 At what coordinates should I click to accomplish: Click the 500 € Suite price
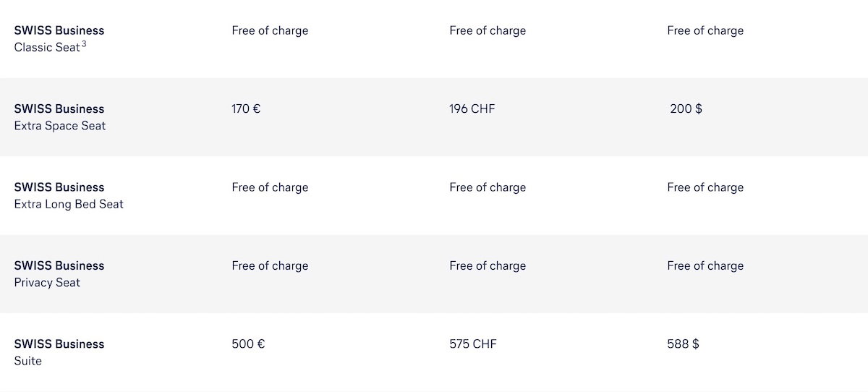pos(248,344)
